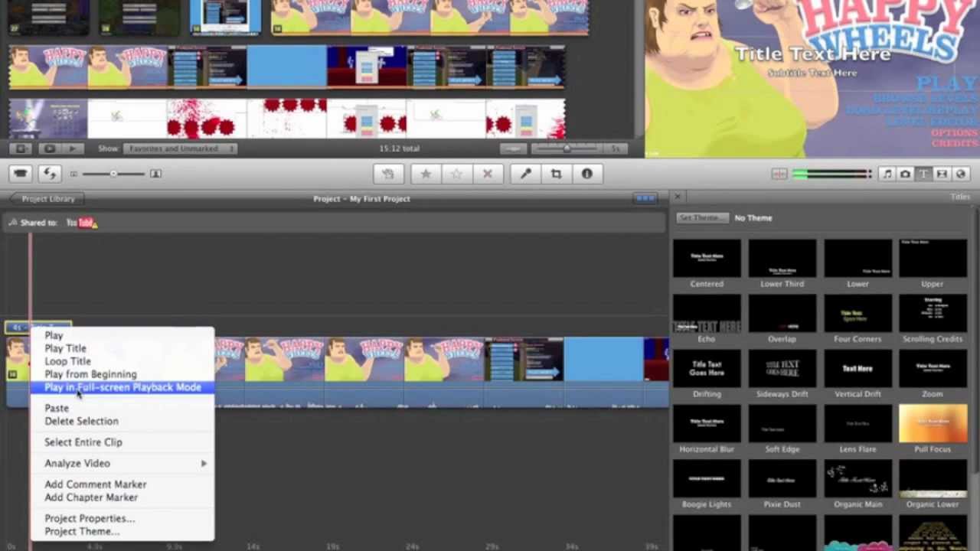The image size is (980, 551).
Task: Open the crop and rotate tool
Action: (556, 174)
